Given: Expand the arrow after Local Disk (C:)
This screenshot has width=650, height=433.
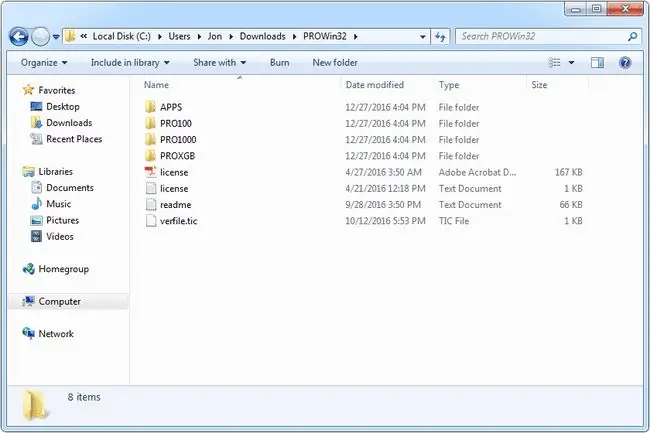Looking at the screenshot, I should point(160,37).
